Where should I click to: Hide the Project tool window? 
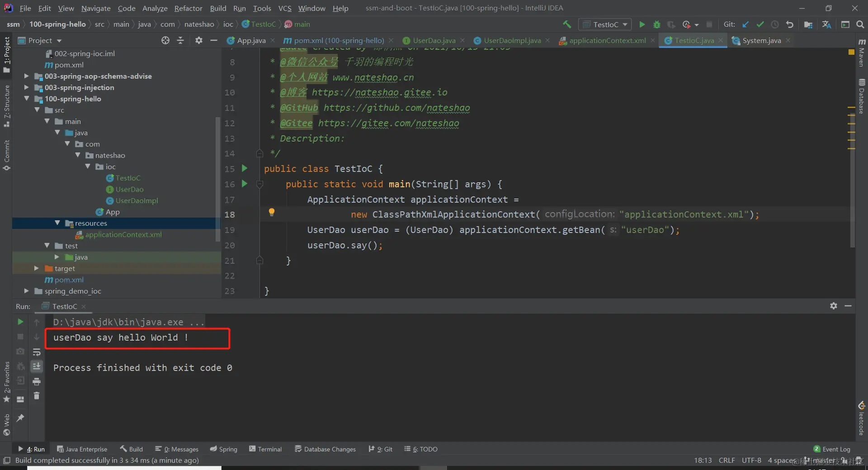click(x=214, y=40)
